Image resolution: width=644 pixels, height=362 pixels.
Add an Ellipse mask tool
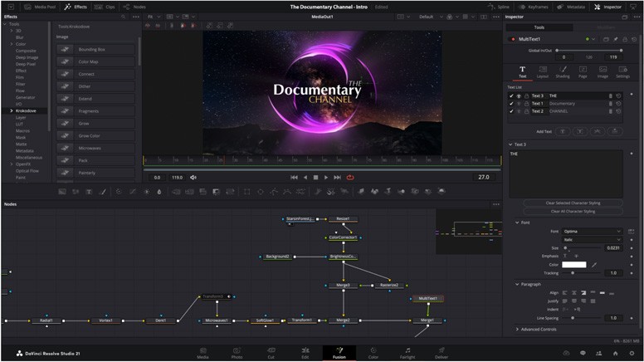click(261, 192)
